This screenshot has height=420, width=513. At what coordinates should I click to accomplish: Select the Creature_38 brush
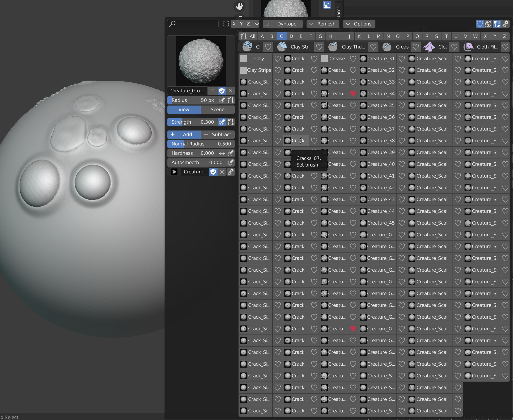377,141
